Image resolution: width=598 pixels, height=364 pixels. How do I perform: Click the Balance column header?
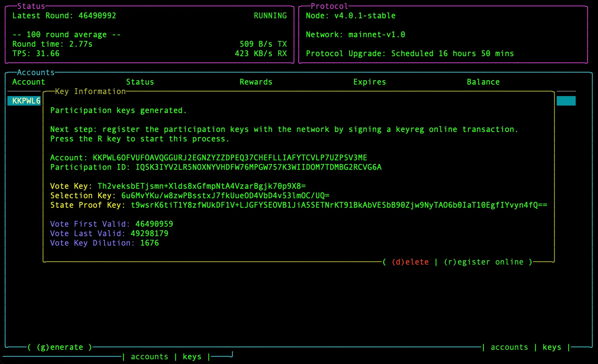tap(483, 82)
